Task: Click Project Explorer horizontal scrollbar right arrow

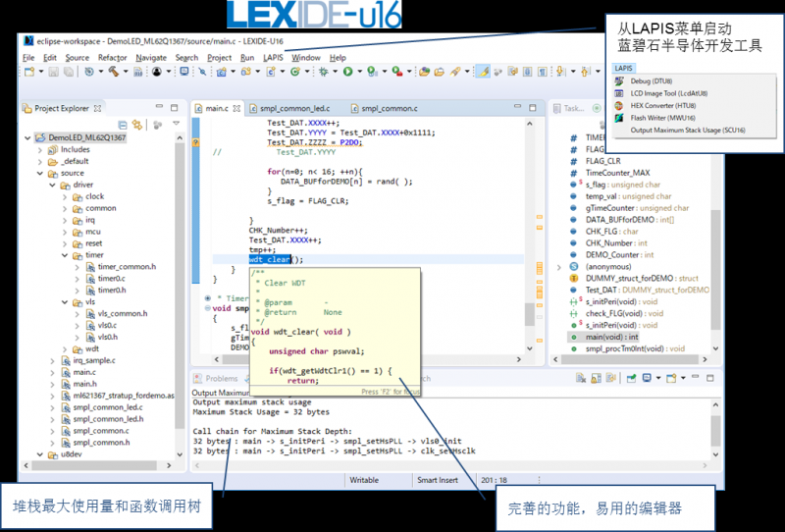Action: pyautogui.click(x=169, y=465)
